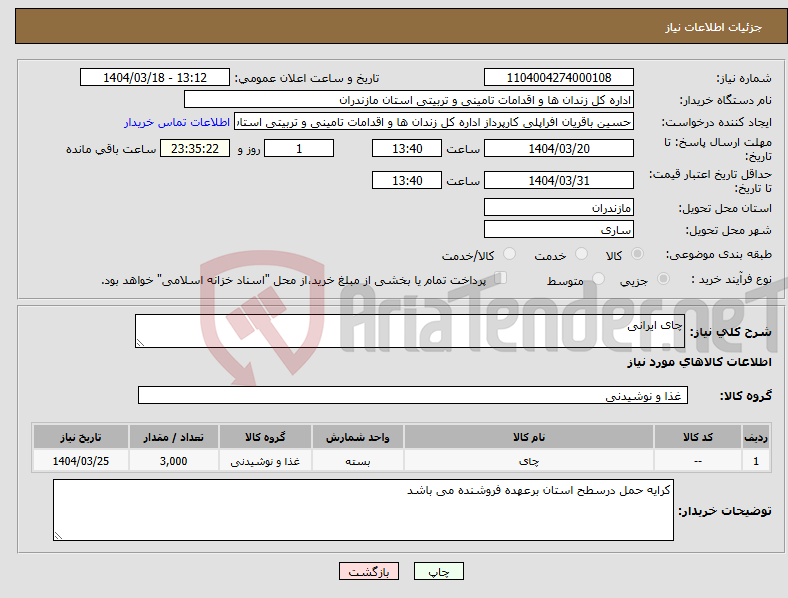
Task: Click the buyer notes textarea
Action: pyautogui.click(x=363, y=510)
